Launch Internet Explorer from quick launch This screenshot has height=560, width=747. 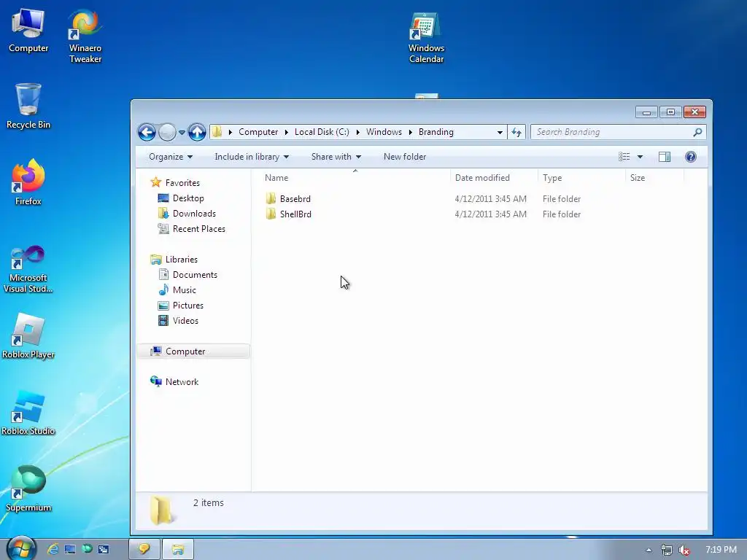click(x=53, y=549)
